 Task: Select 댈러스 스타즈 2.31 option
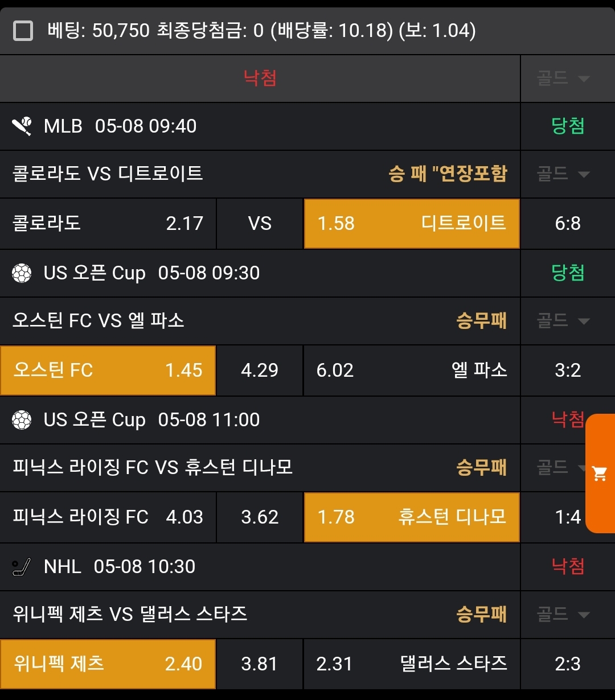[x=412, y=664]
